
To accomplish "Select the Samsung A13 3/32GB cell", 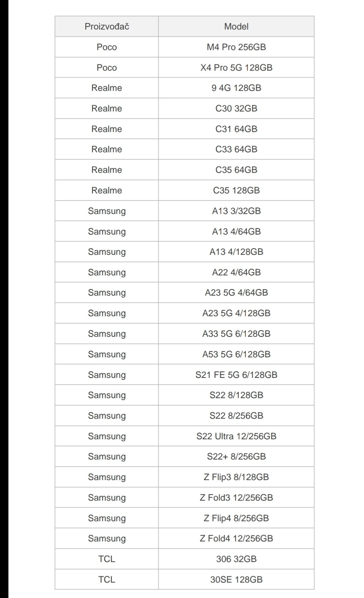I will (236, 211).
